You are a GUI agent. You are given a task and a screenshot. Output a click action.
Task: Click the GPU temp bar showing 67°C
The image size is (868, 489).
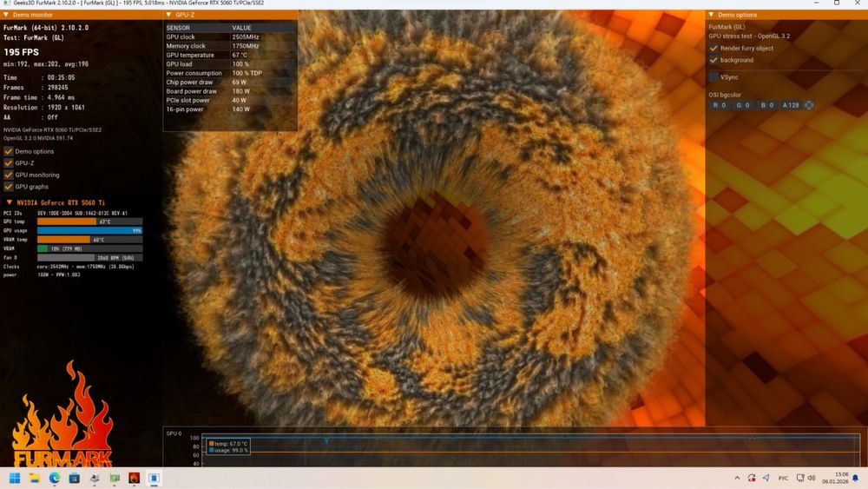click(89, 221)
